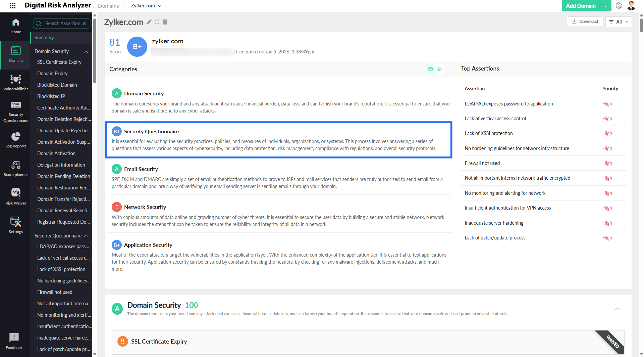644x357 pixels.
Task: Open the Zylker.com domain dropdown
Action: click(146, 6)
